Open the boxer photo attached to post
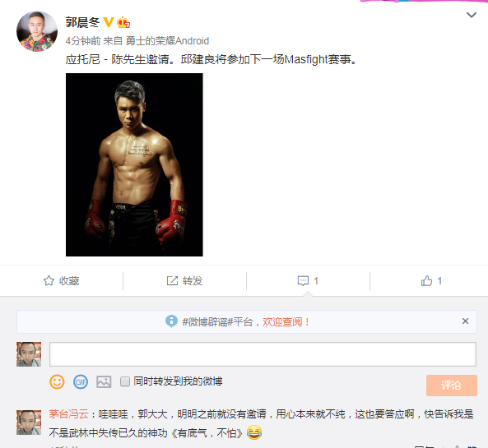The width and height of the screenshot is (488, 448). click(x=134, y=164)
